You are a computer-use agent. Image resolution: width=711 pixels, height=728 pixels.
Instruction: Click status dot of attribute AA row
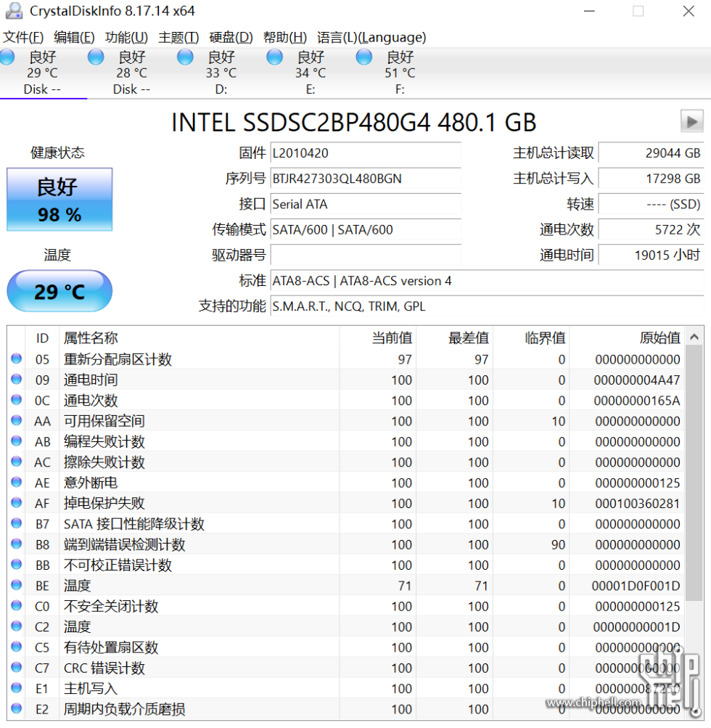[16, 420]
